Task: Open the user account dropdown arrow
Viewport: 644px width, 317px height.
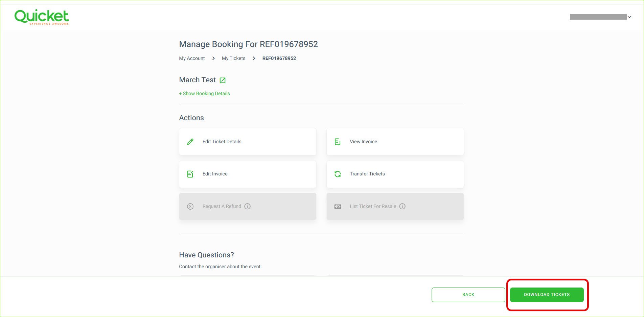Action: 629,17
